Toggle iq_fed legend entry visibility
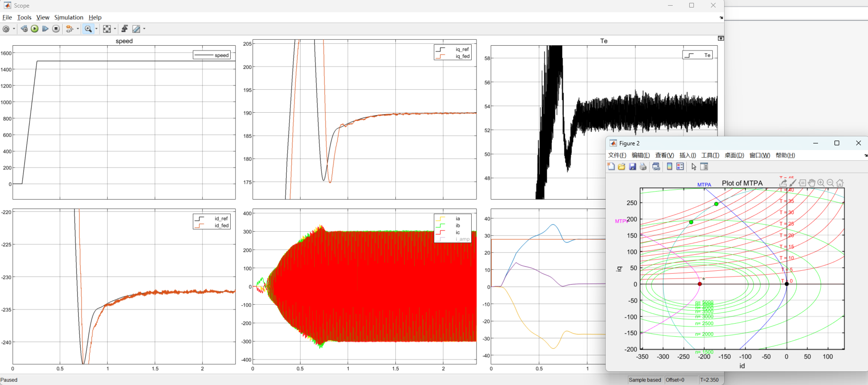The width and height of the screenshot is (868, 385). (452, 56)
